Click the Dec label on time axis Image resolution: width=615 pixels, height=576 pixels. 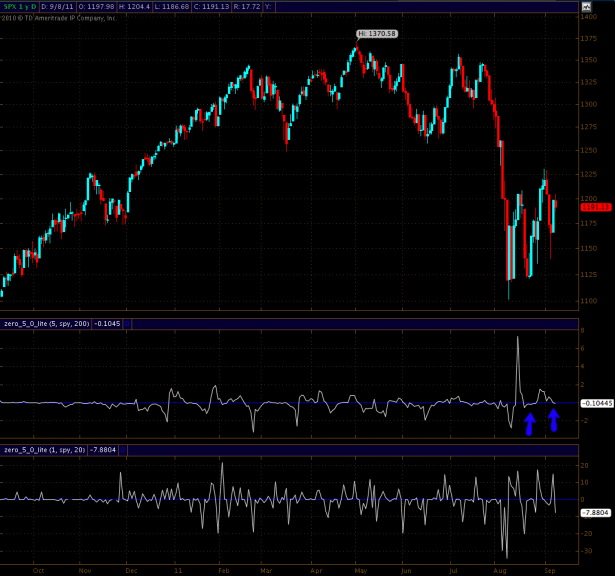click(131, 571)
